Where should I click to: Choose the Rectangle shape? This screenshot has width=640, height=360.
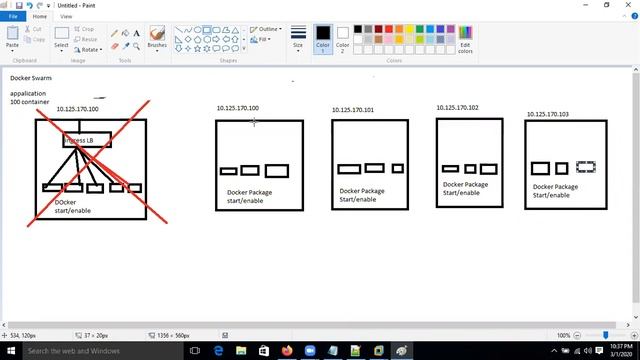(x=207, y=30)
